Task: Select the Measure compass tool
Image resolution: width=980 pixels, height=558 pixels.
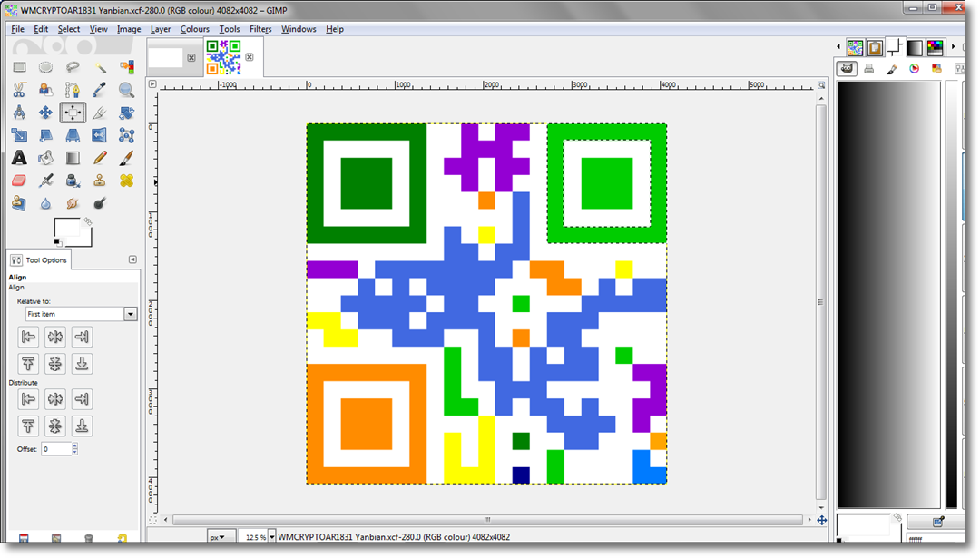Action: point(19,113)
